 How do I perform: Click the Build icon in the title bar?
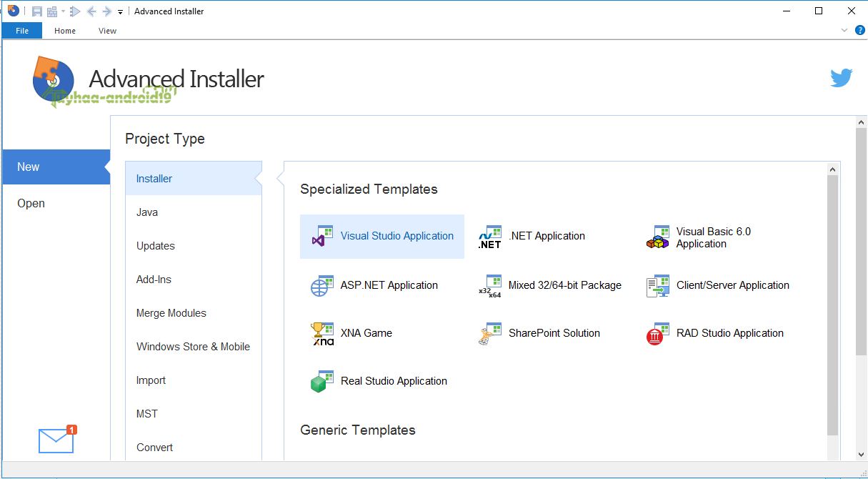[x=52, y=11]
